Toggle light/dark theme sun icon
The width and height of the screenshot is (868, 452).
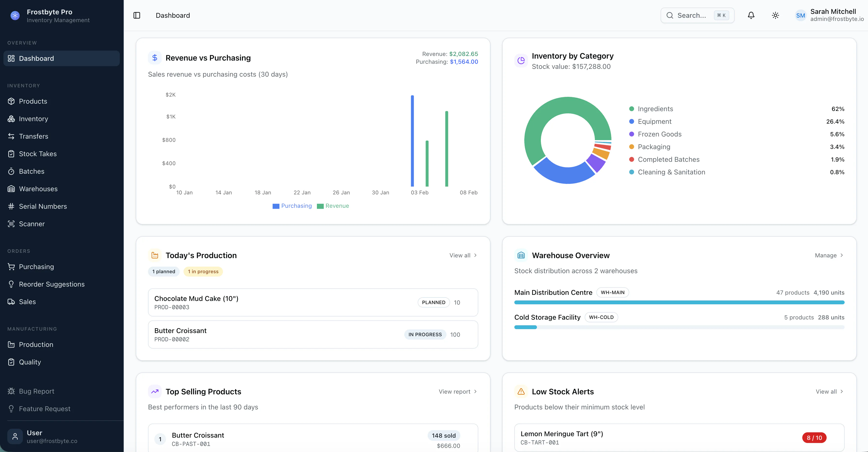pos(775,16)
